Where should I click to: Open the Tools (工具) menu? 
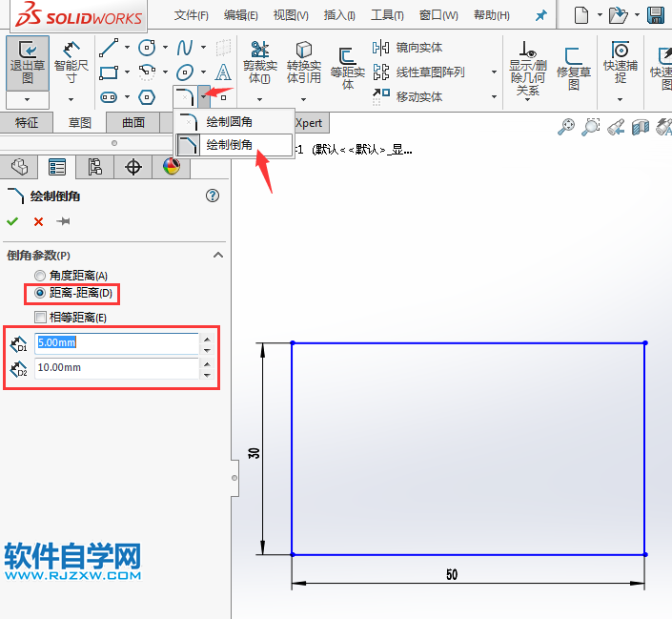click(x=387, y=15)
